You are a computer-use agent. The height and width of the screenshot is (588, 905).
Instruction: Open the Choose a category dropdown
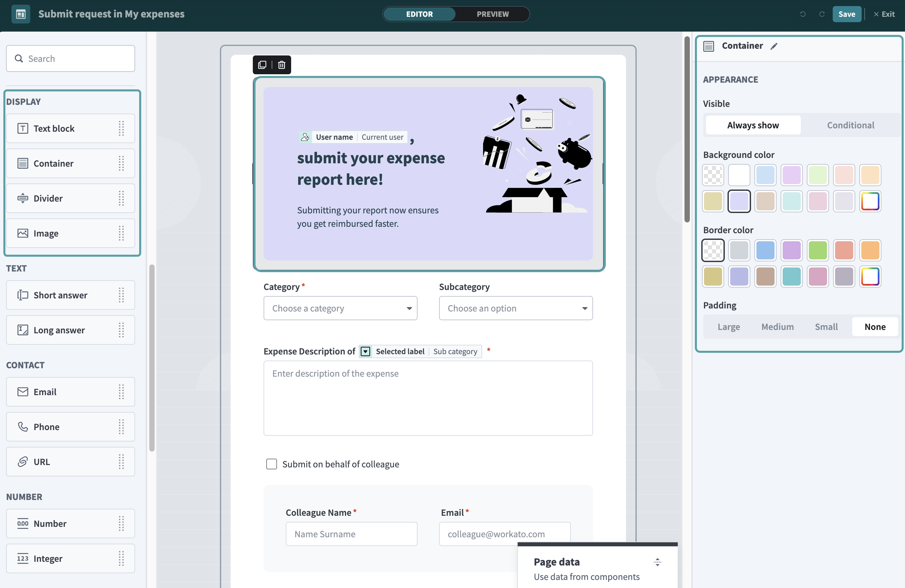tap(340, 308)
